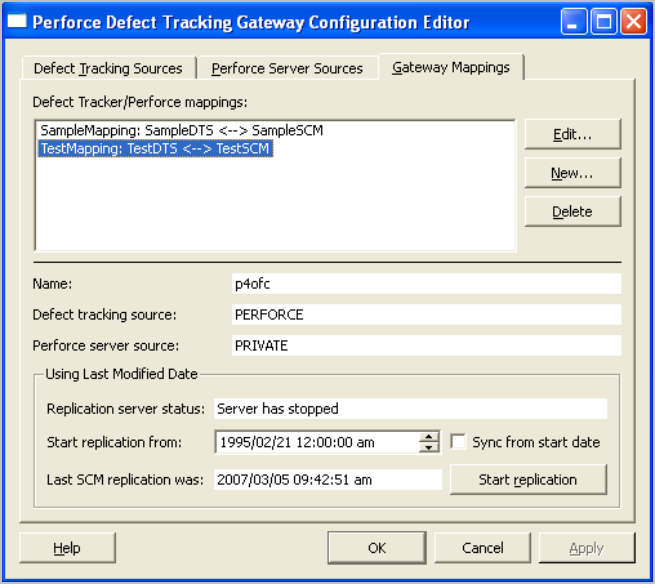This screenshot has height=584, width=655.
Task: Decrease start replication date with down arrow
Action: [x=429, y=447]
